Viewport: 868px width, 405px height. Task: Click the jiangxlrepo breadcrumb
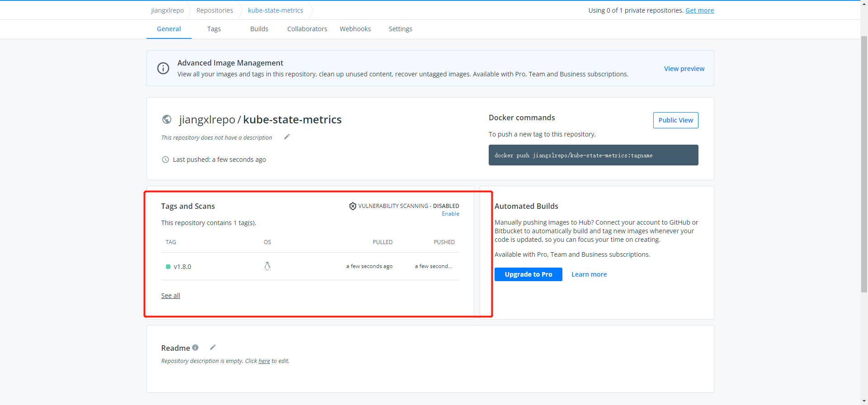[167, 10]
